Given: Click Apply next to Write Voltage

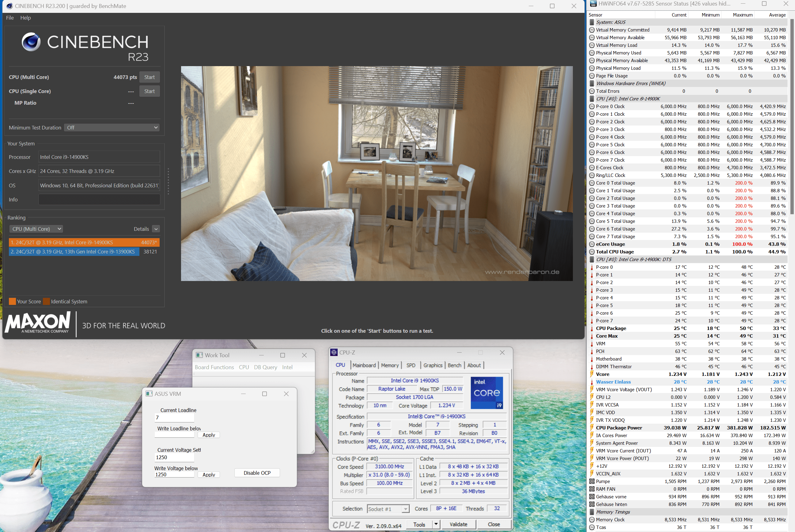Looking at the screenshot, I should (209, 475).
